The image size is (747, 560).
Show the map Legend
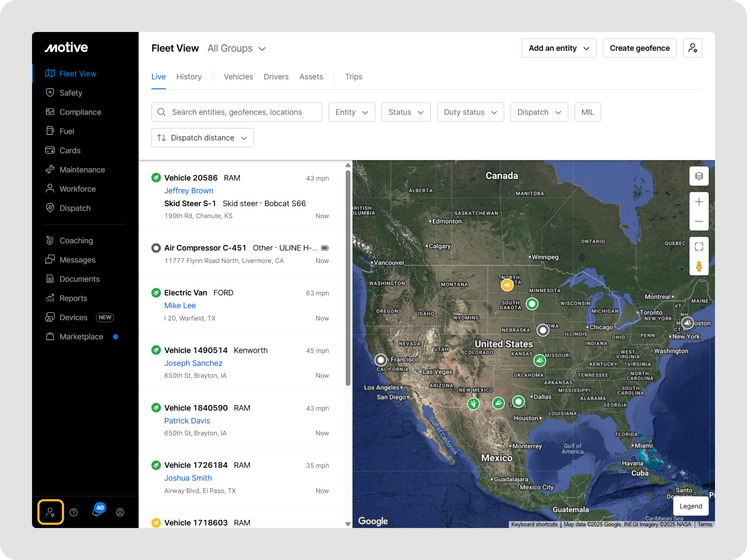(690, 506)
